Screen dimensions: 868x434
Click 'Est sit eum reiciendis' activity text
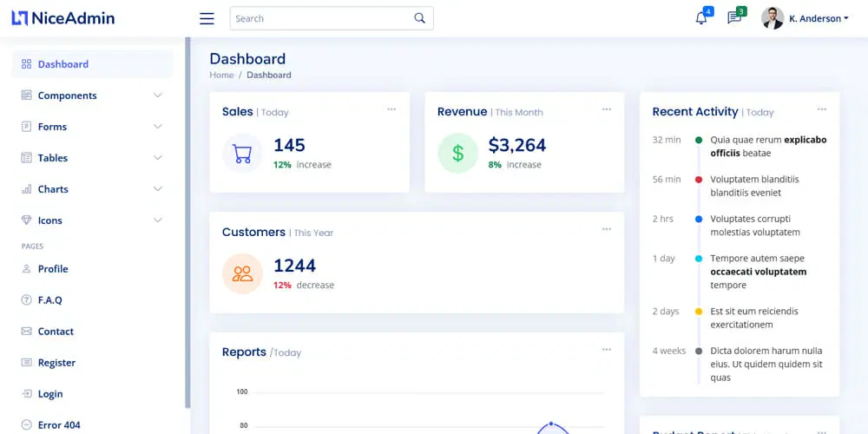click(754, 311)
